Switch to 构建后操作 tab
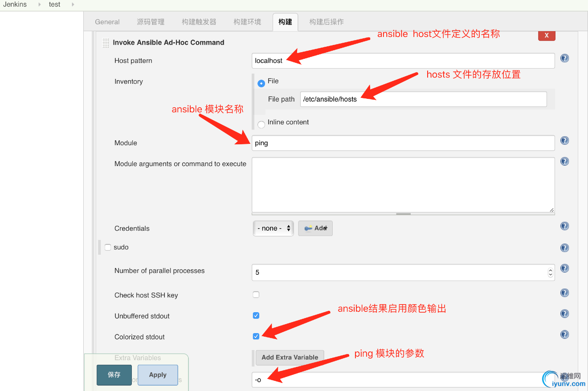Screen dimensions: 588x391 tap(327, 22)
